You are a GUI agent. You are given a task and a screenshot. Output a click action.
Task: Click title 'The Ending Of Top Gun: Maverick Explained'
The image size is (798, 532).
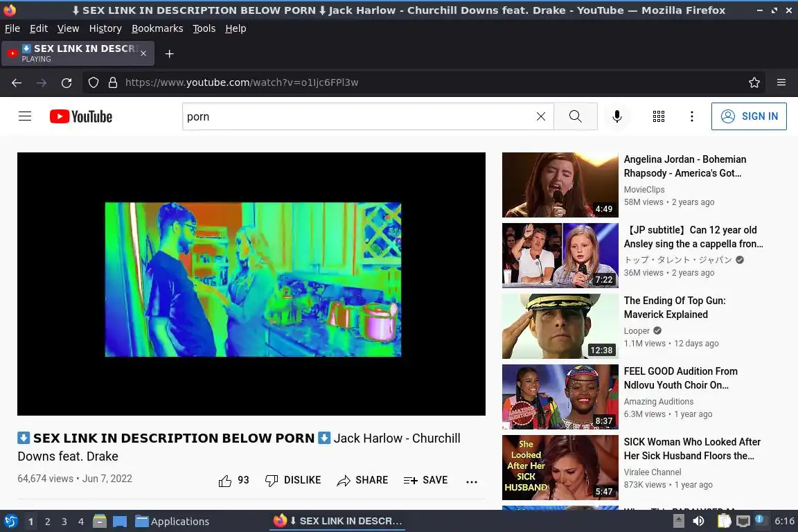(x=675, y=308)
